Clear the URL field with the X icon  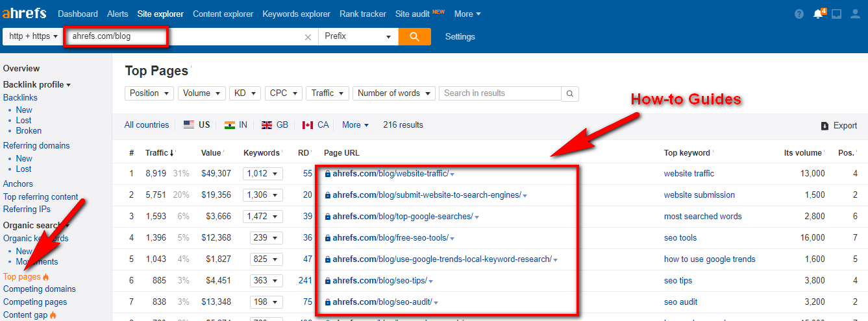click(x=308, y=37)
